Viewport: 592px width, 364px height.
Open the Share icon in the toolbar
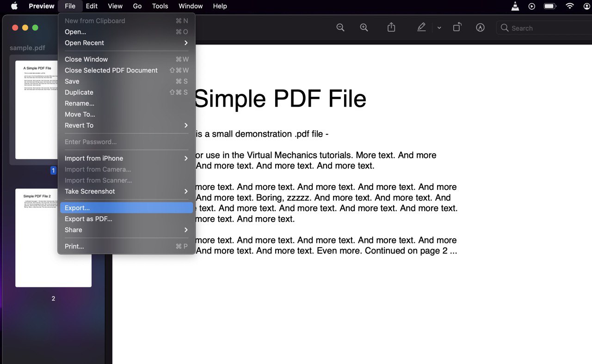[x=391, y=27]
